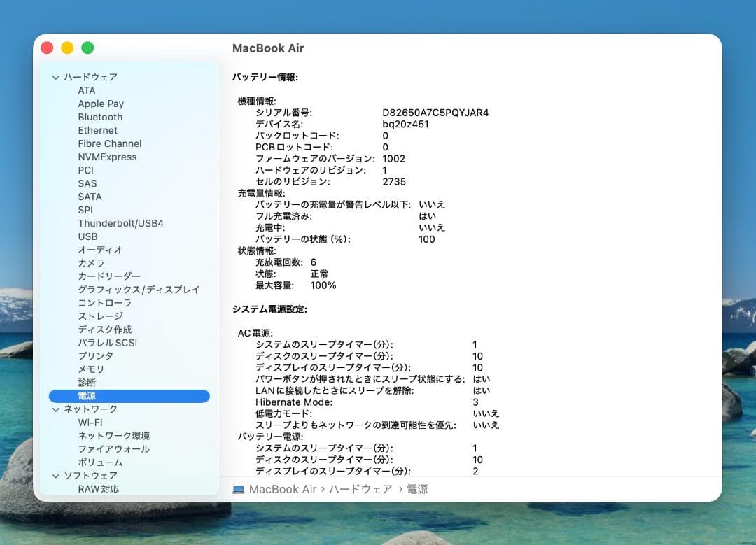
Task: Maximize the window with the green button
Action: tap(87, 48)
